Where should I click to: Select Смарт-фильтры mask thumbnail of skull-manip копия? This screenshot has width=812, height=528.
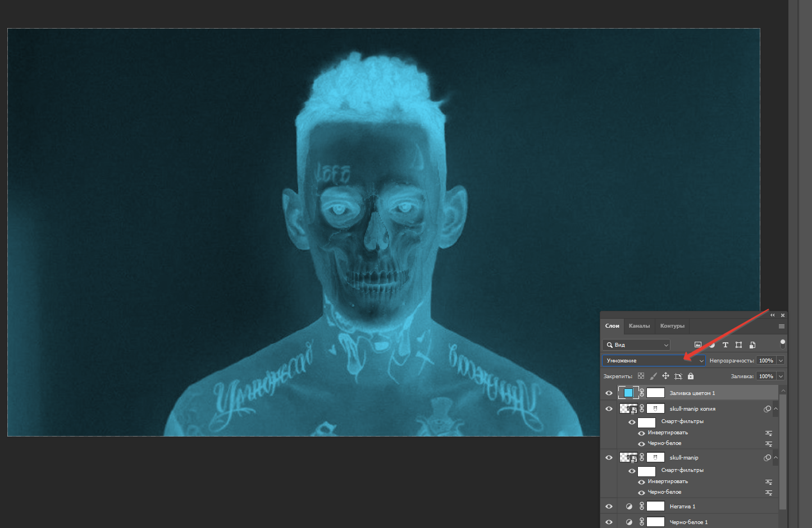pos(646,422)
